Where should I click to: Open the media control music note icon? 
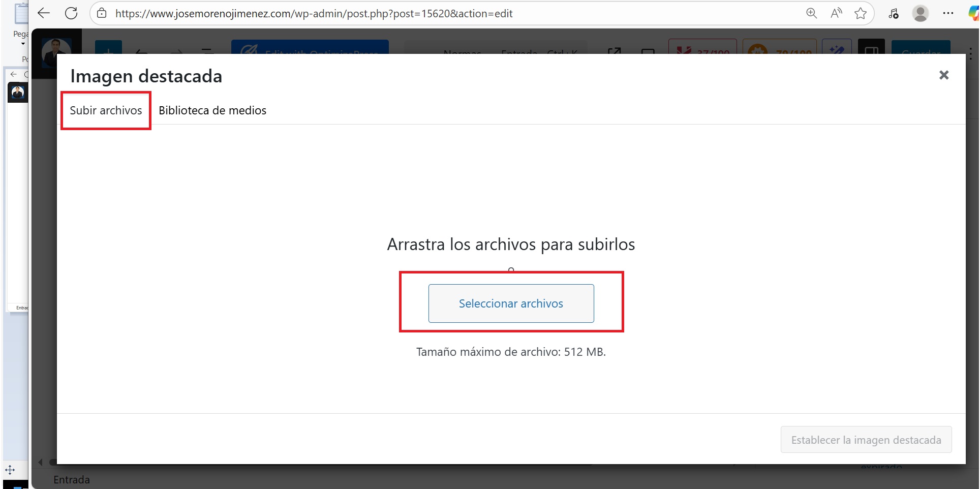(893, 14)
